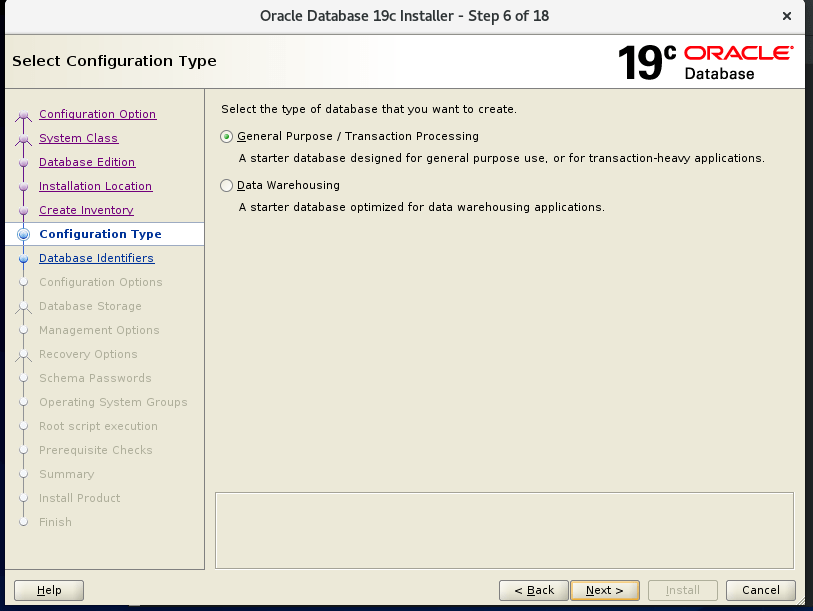813x611 pixels.
Task: Click the step marker beside Configuration Option
Action: tap(23, 115)
